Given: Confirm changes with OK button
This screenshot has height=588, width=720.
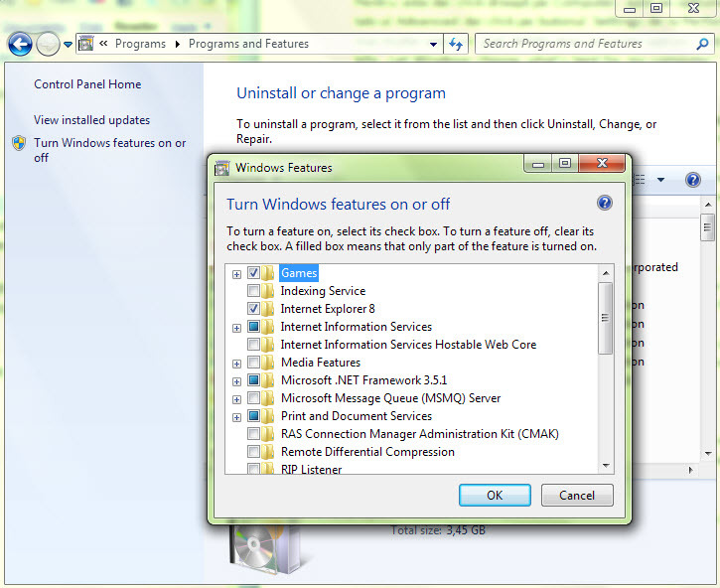Looking at the screenshot, I should pyautogui.click(x=495, y=496).
